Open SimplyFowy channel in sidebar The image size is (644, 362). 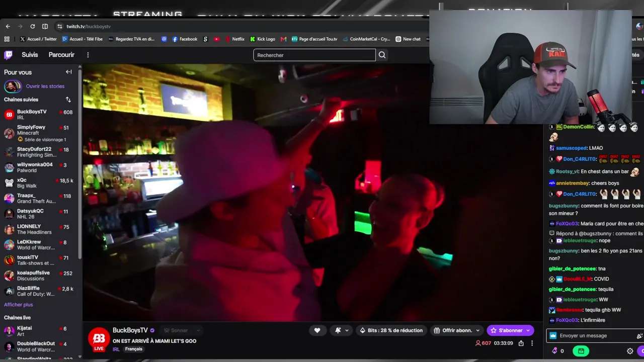39,133
